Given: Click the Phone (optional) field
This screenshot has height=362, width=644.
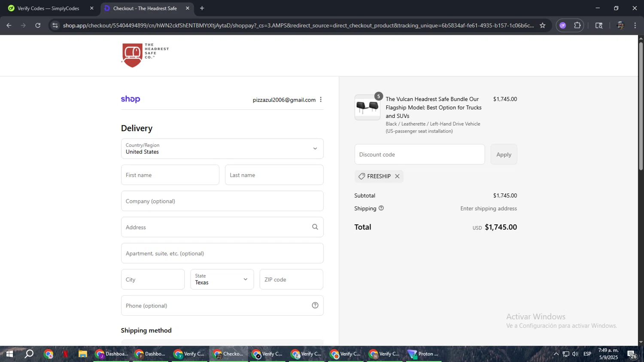Looking at the screenshot, I should 222,305.
